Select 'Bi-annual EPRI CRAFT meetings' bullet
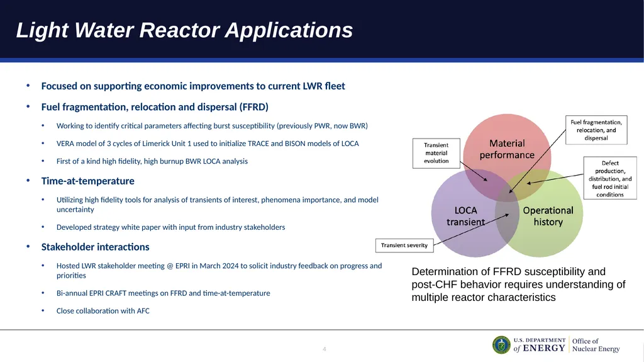 pos(163,293)
